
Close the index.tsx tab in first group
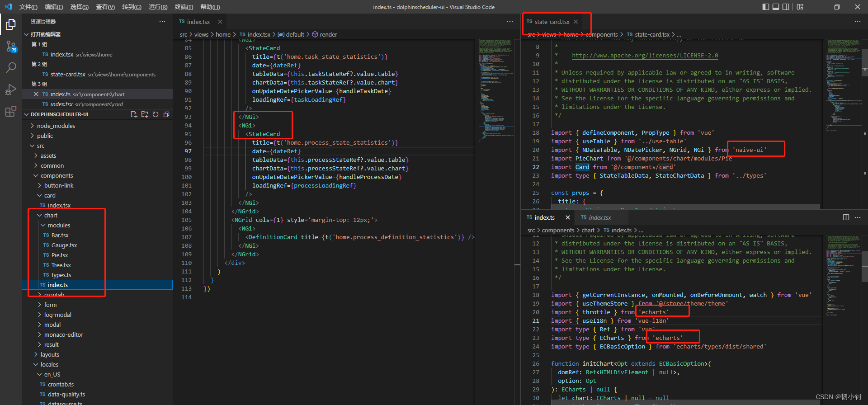point(220,22)
